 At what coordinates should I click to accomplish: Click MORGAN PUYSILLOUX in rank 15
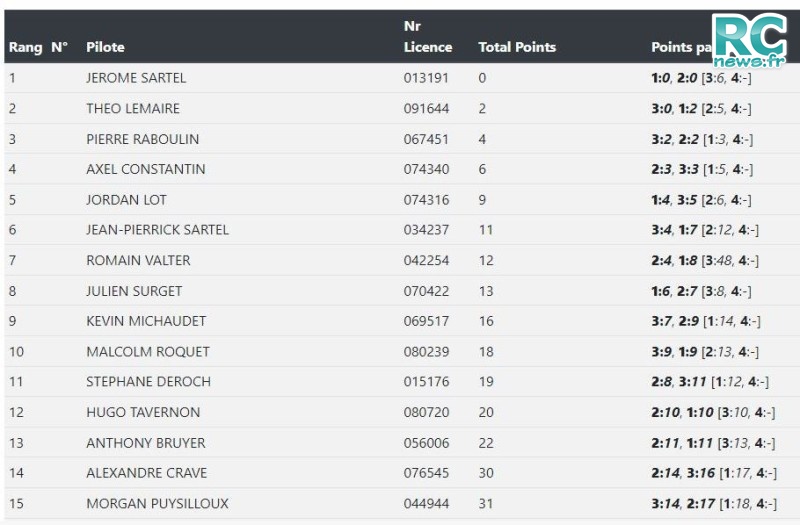(x=157, y=504)
